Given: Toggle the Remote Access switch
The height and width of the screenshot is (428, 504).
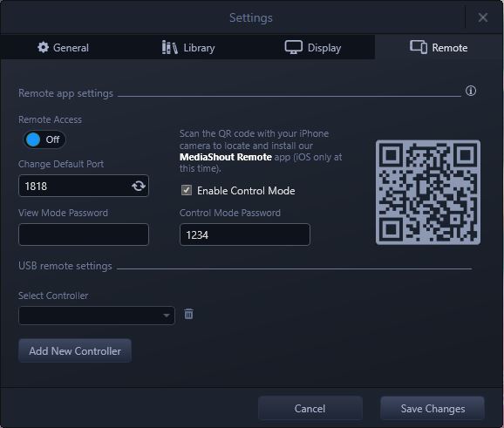Looking at the screenshot, I should tap(44, 139).
